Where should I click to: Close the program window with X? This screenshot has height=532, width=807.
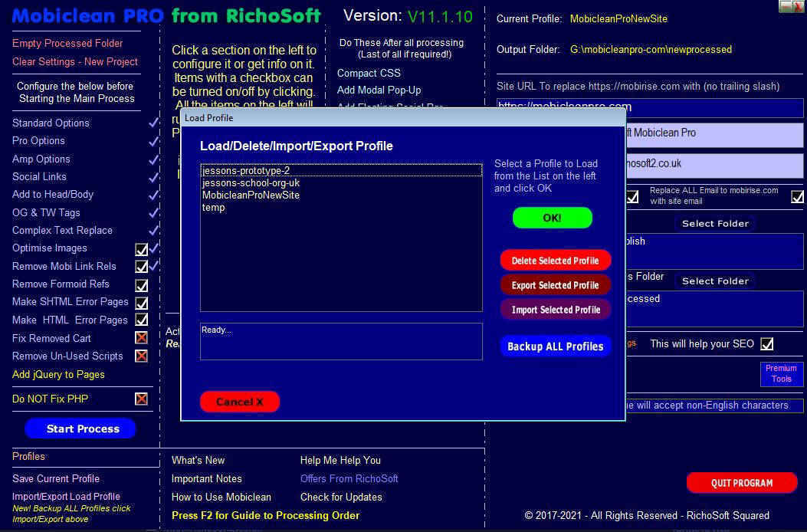pos(798,6)
